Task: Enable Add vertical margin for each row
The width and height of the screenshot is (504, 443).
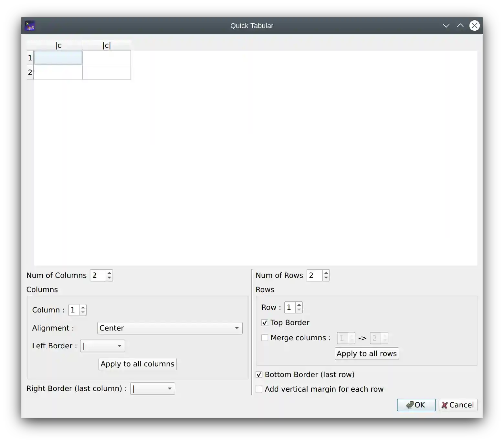Action: (x=259, y=389)
